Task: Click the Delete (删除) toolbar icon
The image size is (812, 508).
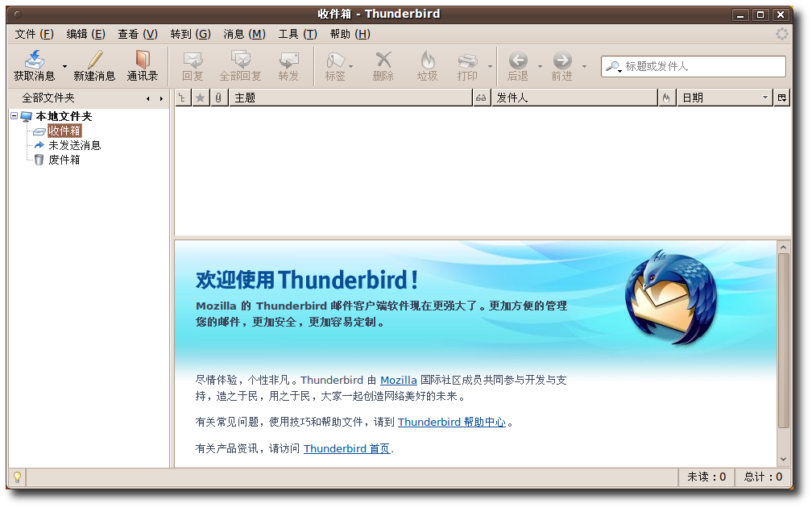Action: click(383, 60)
